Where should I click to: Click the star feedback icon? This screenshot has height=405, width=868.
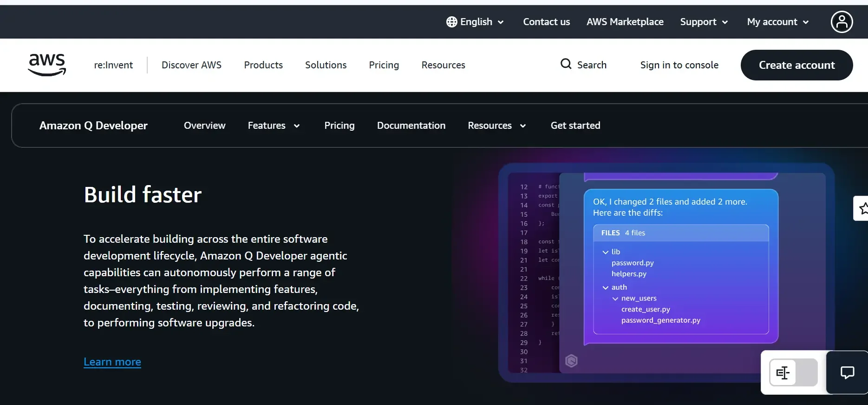(863, 208)
